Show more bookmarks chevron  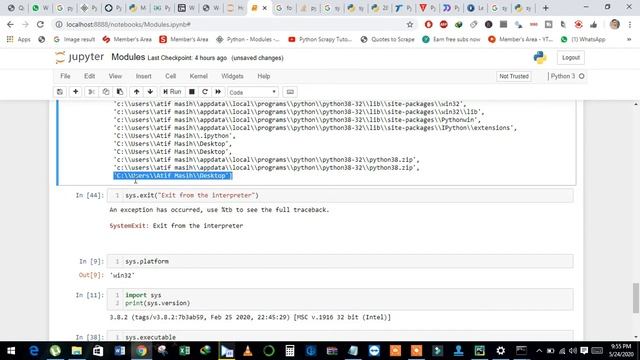tap(629, 40)
